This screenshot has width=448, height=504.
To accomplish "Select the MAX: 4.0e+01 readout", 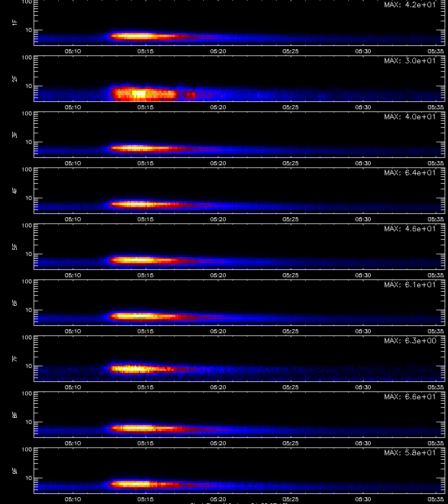I will [x=410, y=116].
